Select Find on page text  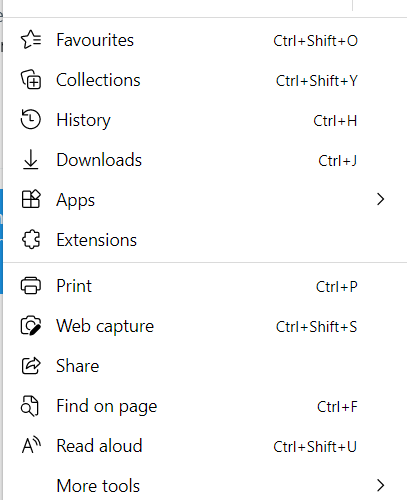107,406
